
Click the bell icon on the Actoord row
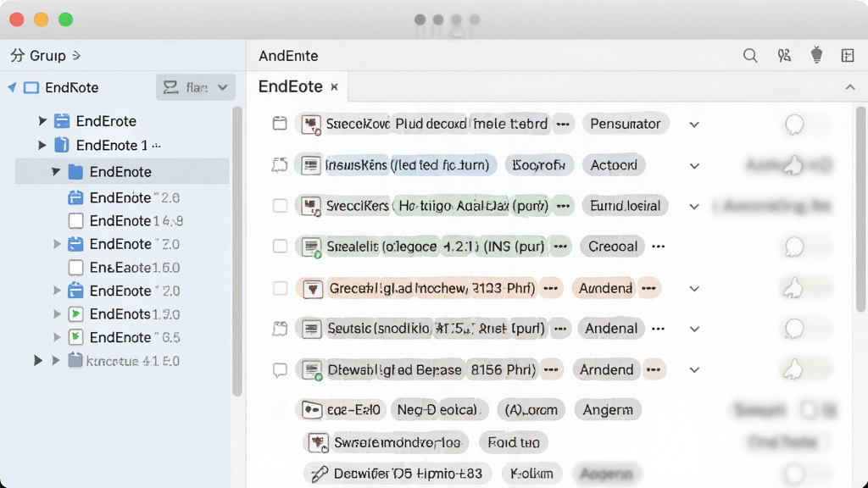[793, 165]
